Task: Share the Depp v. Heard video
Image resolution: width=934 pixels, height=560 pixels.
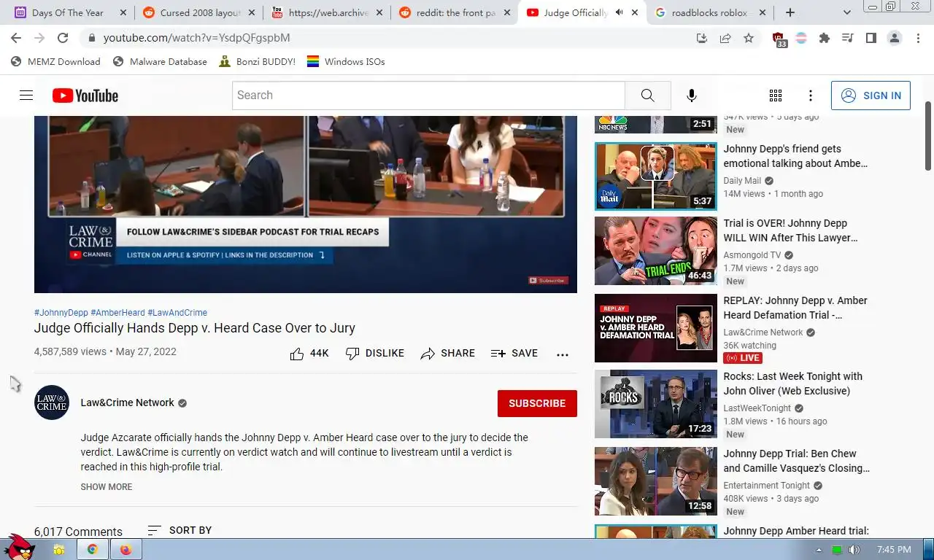Action: pos(448,354)
